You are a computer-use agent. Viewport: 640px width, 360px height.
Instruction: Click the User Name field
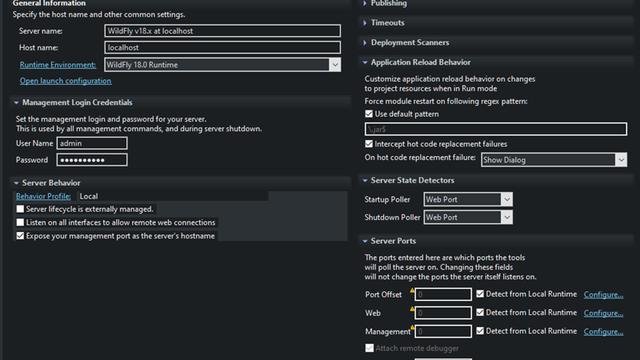point(92,143)
